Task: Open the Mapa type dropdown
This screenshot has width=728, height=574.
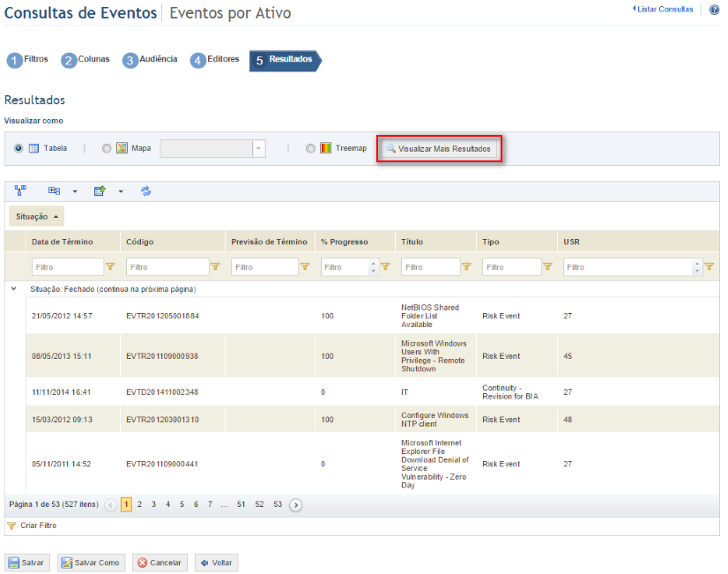Action: tap(258, 149)
